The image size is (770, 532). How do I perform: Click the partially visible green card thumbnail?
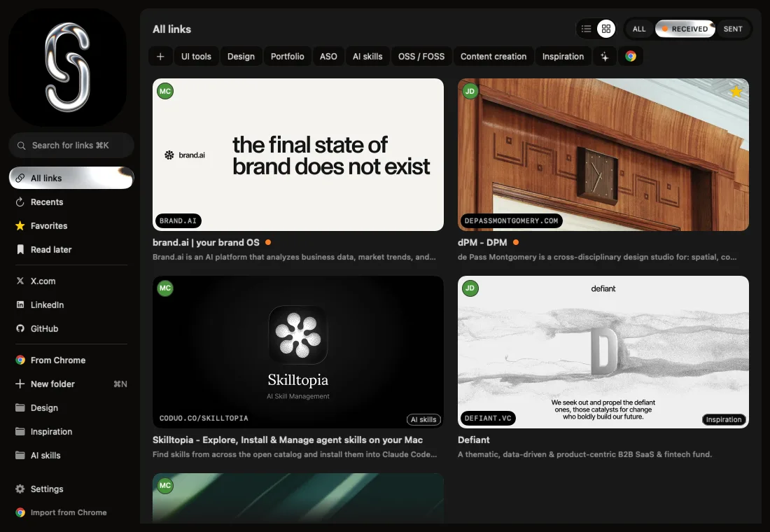(298, 498)
